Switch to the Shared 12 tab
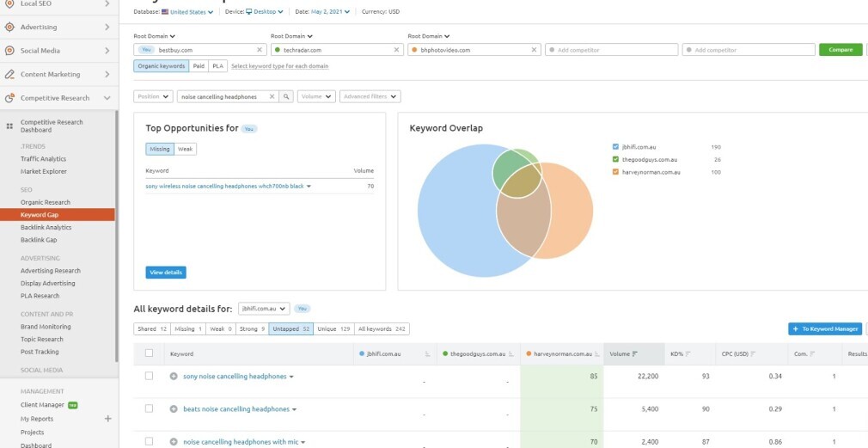 click(x=152, y=329)
